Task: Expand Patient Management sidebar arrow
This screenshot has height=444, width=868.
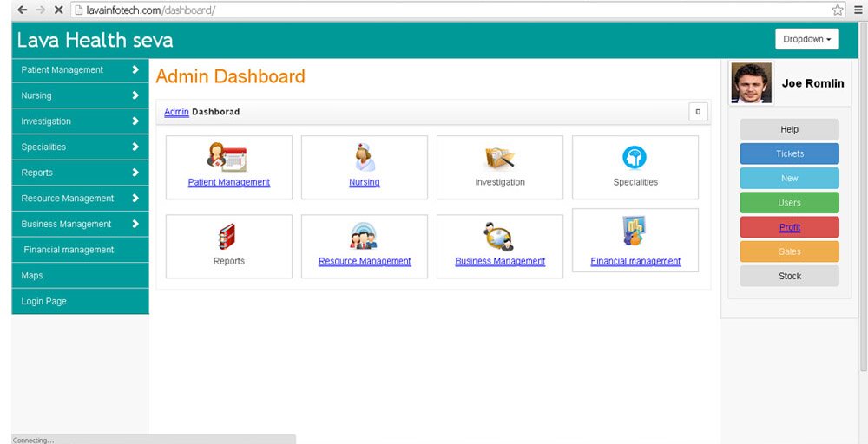Action: (x=135, y=69)
